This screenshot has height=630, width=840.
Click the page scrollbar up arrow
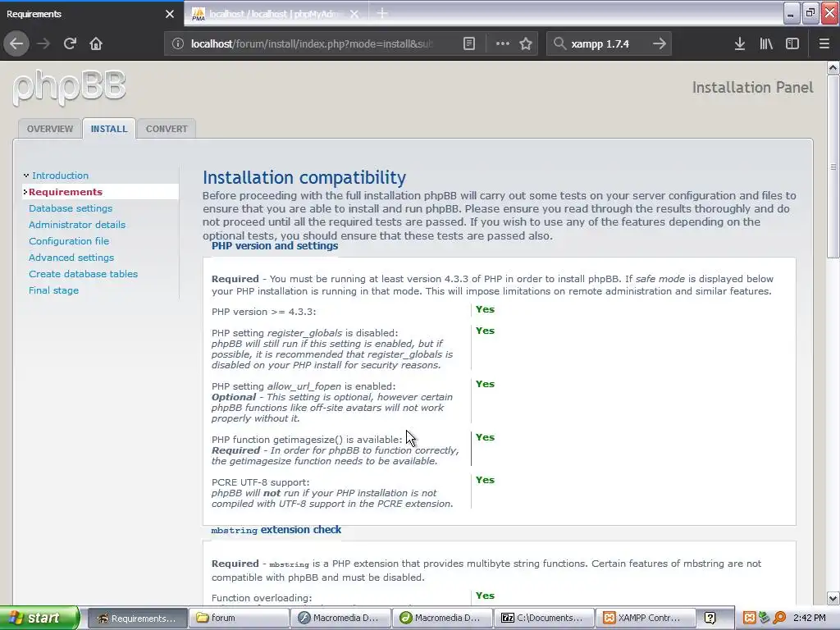833,67
